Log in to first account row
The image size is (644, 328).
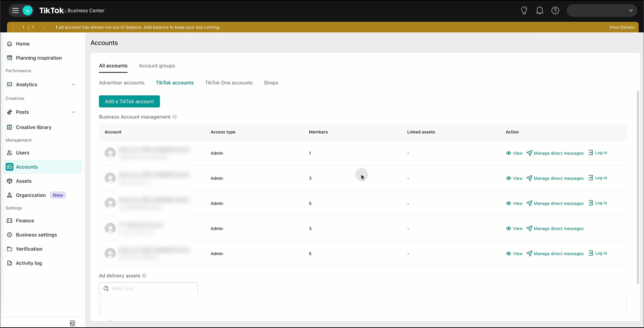598,153
